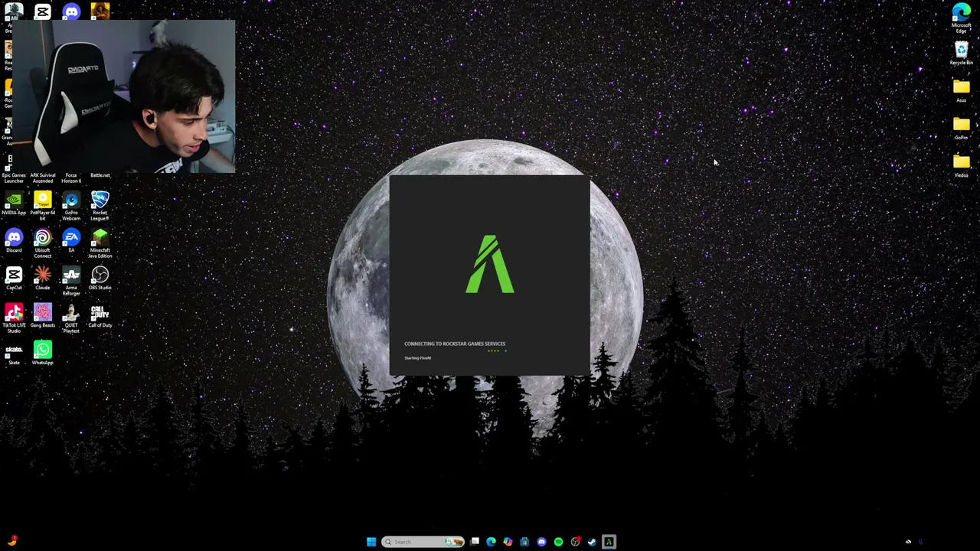Select the Asus folder on desktop
This screenshot has width=980, height=551.
click(x=961, y=90)
